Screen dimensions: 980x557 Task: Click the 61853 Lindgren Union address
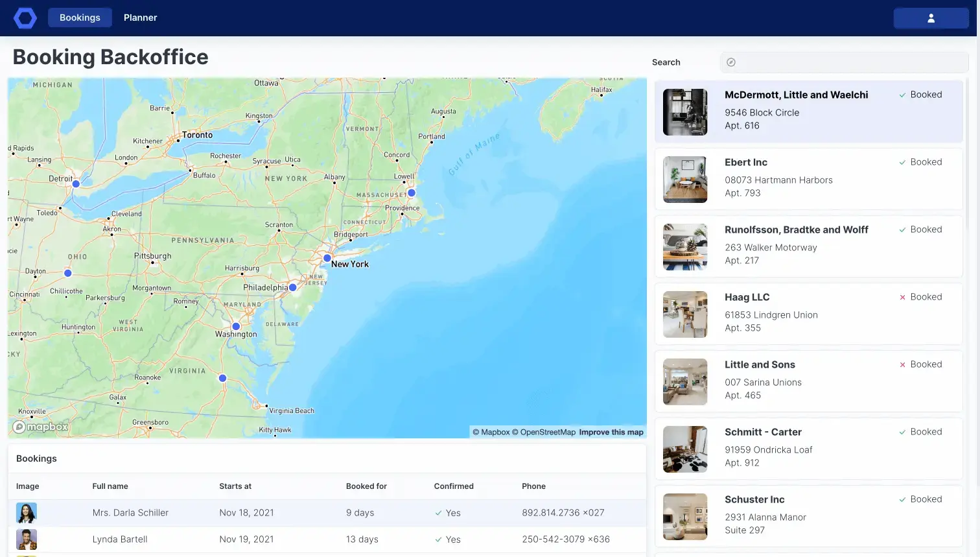point(771,315)
